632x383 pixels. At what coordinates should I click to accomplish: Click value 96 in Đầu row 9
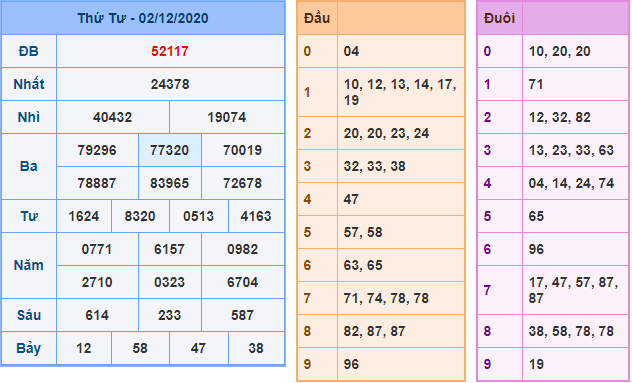coord(351,365)
